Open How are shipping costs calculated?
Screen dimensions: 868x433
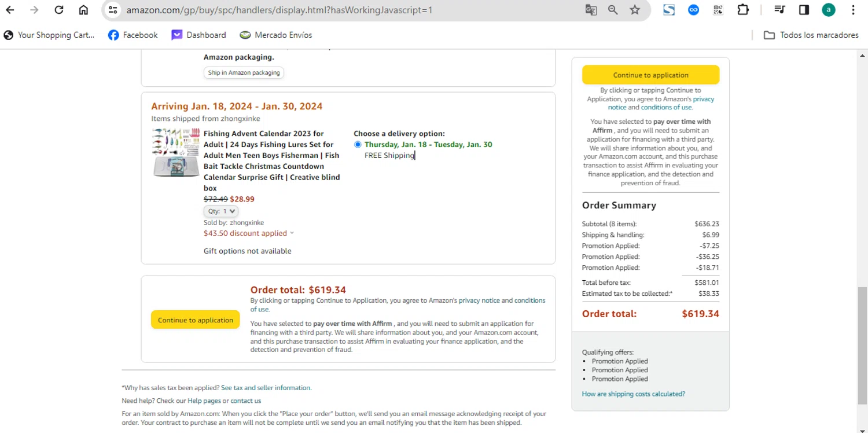[633, 394]
